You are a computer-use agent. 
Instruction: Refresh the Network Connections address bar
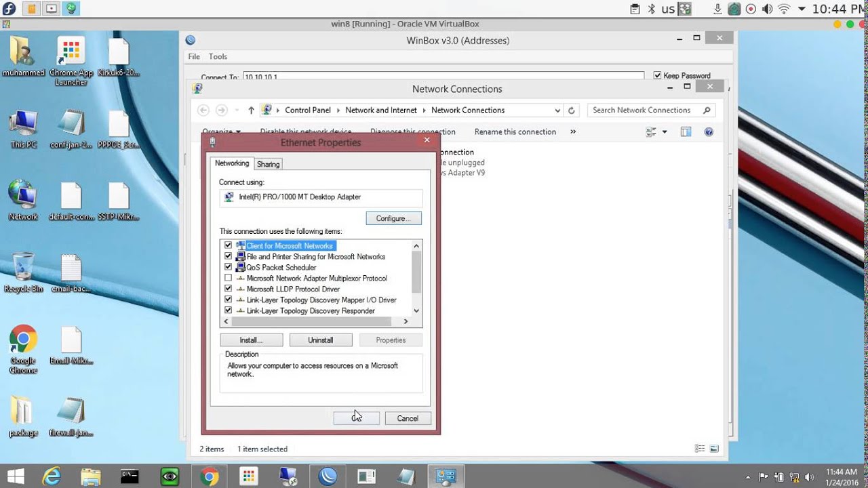coord(572,110)
